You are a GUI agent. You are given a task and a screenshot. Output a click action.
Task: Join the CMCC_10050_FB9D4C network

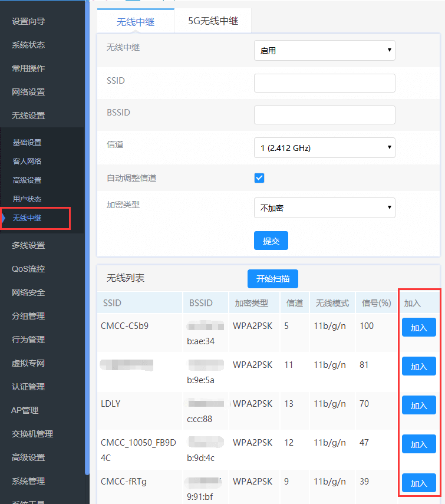point(418,444)
